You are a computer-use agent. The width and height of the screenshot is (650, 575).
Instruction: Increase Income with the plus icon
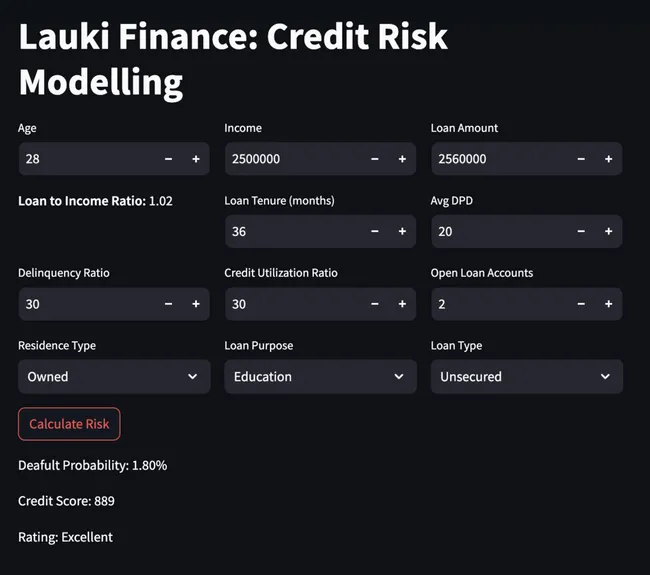tap(402, 159)
